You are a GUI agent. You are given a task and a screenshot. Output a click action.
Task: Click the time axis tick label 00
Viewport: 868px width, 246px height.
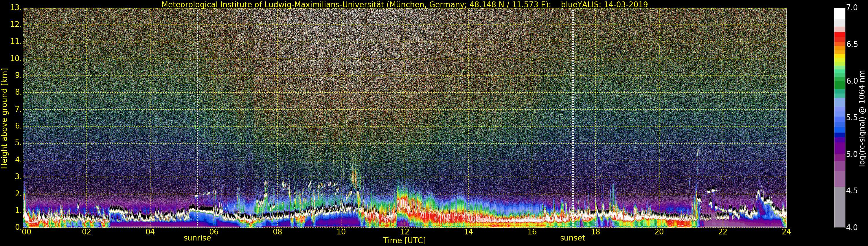click(x=26, y=232)
